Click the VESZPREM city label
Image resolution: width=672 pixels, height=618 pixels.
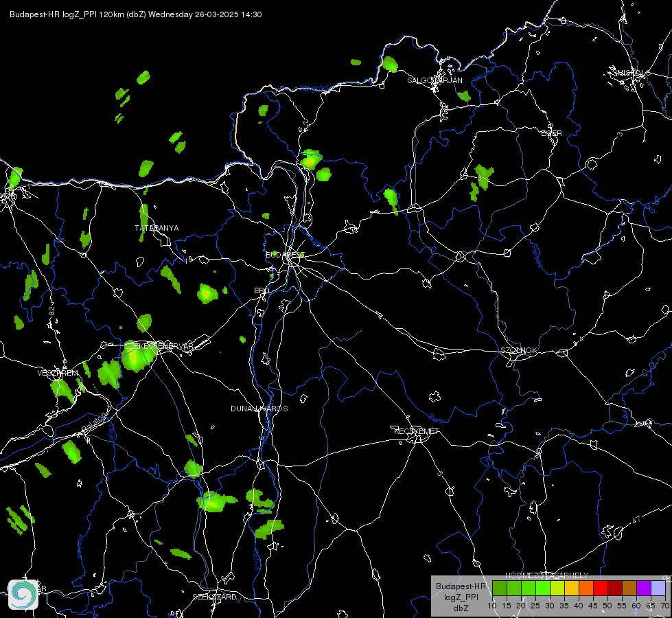tap(58, 373)
